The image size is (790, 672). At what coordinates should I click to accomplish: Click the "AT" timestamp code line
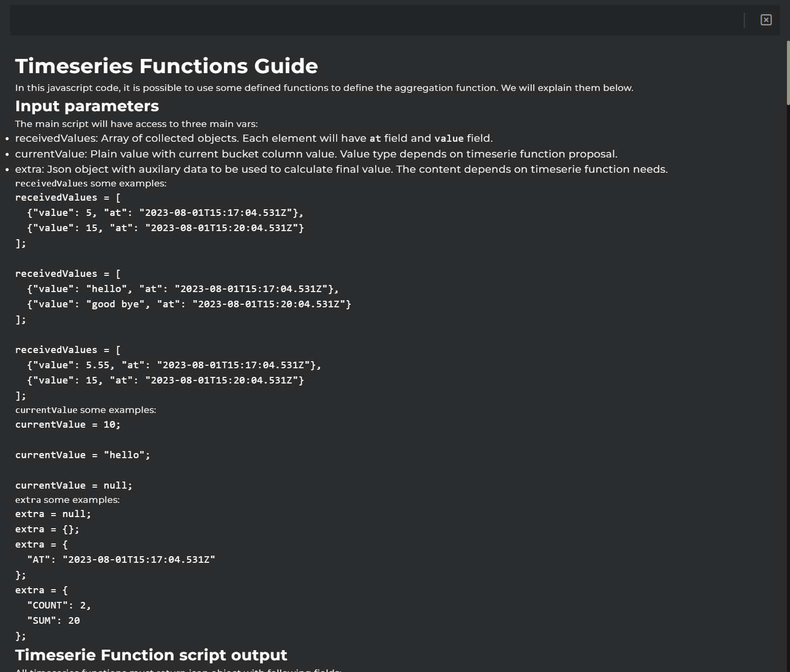121,560
